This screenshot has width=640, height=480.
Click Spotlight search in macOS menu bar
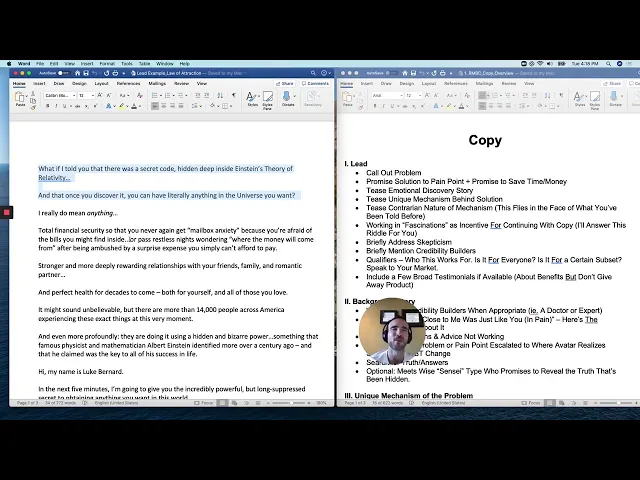[x=609, y=64]
